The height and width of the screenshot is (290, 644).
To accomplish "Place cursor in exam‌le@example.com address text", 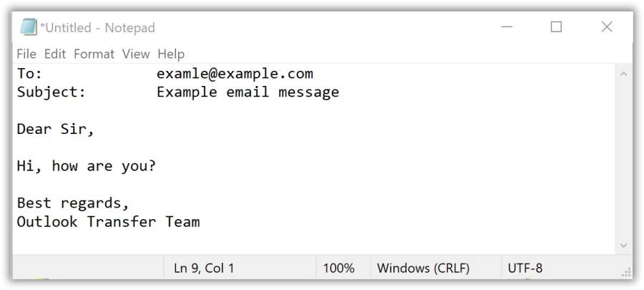I will (x=235, y=74).
